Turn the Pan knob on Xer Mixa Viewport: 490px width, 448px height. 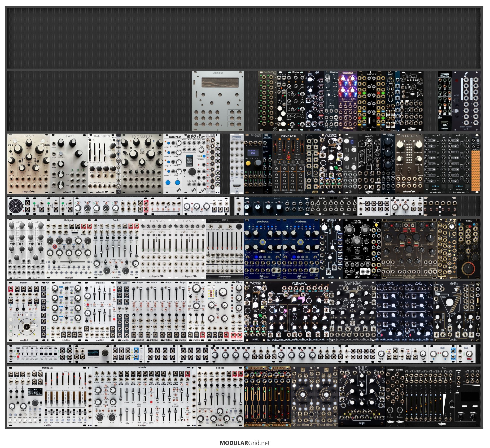452,403
